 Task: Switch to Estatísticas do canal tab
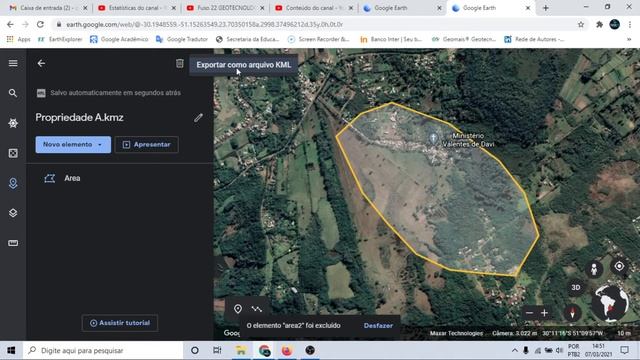(x=137, y=8)
